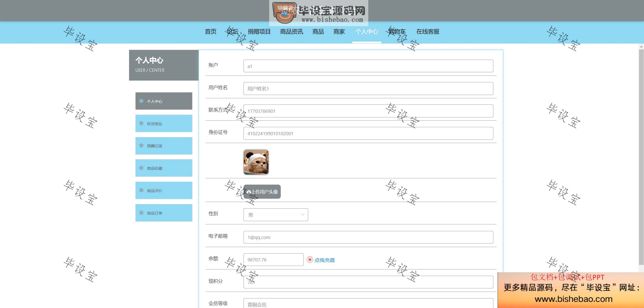
Task: Click the 现积分 points input field
Action: click(x=368, y=282)
